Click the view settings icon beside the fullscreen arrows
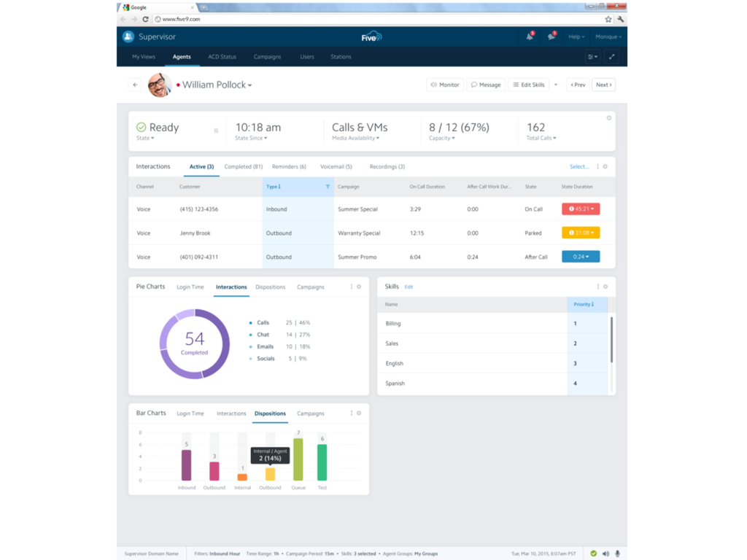This screenshot has width=747, height=560. click(x=592, y=56)
